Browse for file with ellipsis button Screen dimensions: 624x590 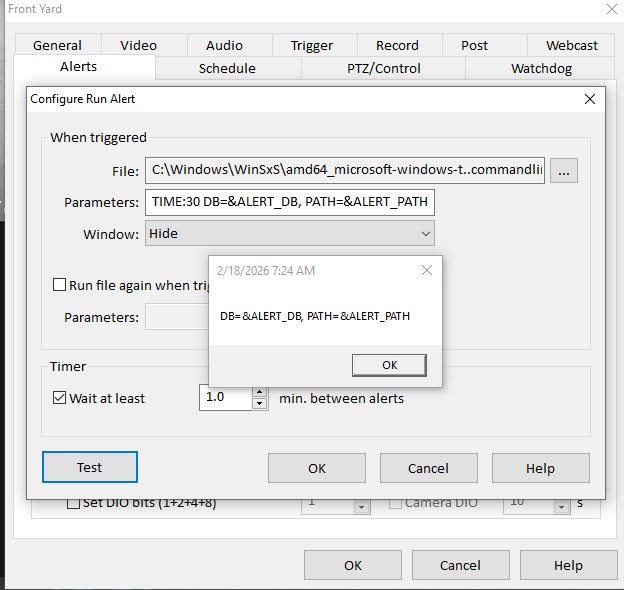[x=564, y=171]
